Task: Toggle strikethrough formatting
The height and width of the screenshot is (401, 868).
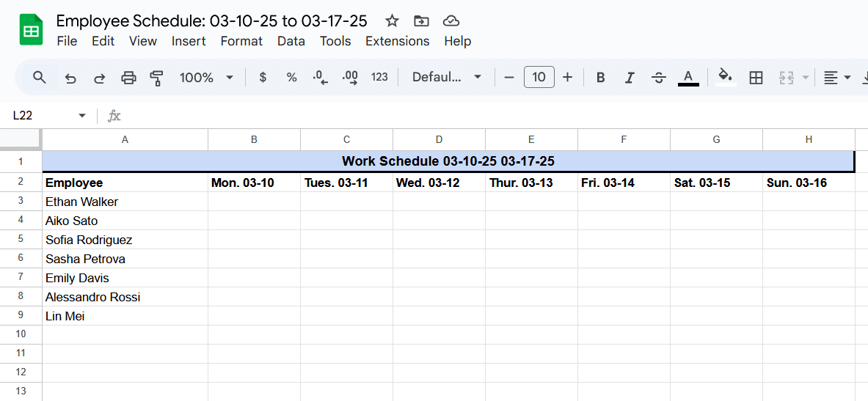Action: tap(658, 78)
